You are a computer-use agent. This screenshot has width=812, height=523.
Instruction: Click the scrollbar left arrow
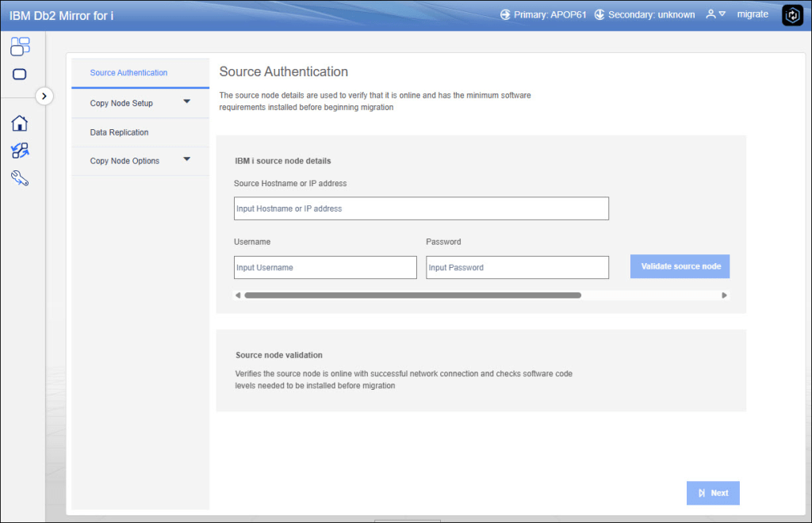238,296
